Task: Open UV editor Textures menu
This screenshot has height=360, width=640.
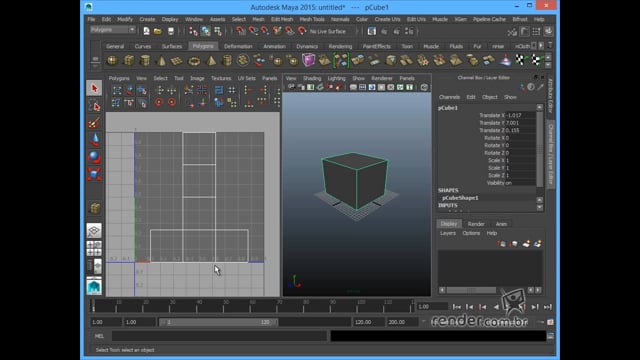Action: tap(221, 78)
